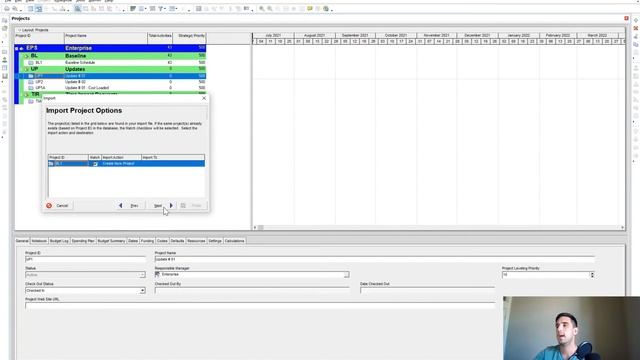Open the Codes tab

click(162, 241)
